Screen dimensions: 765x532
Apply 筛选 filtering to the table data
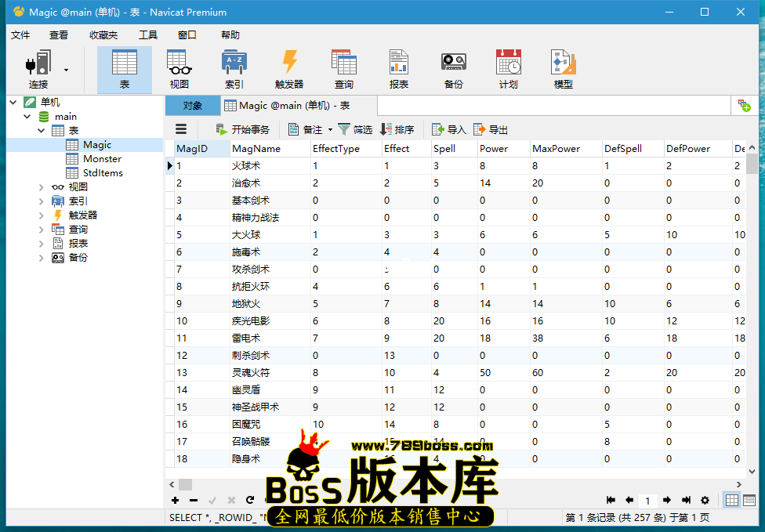point(354,129)
